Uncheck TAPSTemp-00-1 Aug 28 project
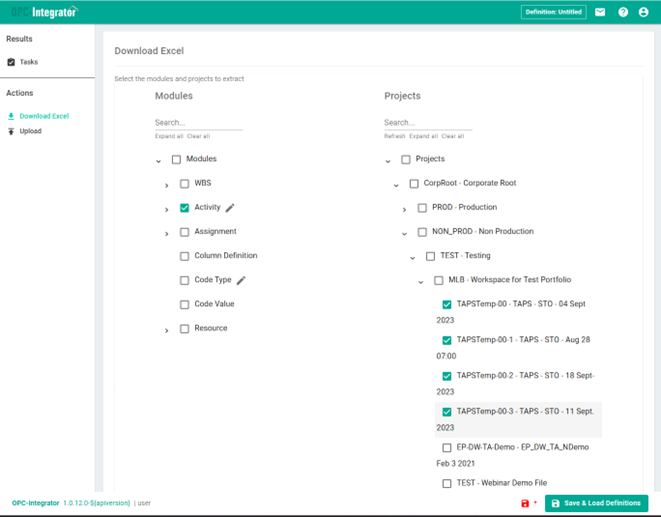Screen dimensions: 661x517 [x=447, y=340]
